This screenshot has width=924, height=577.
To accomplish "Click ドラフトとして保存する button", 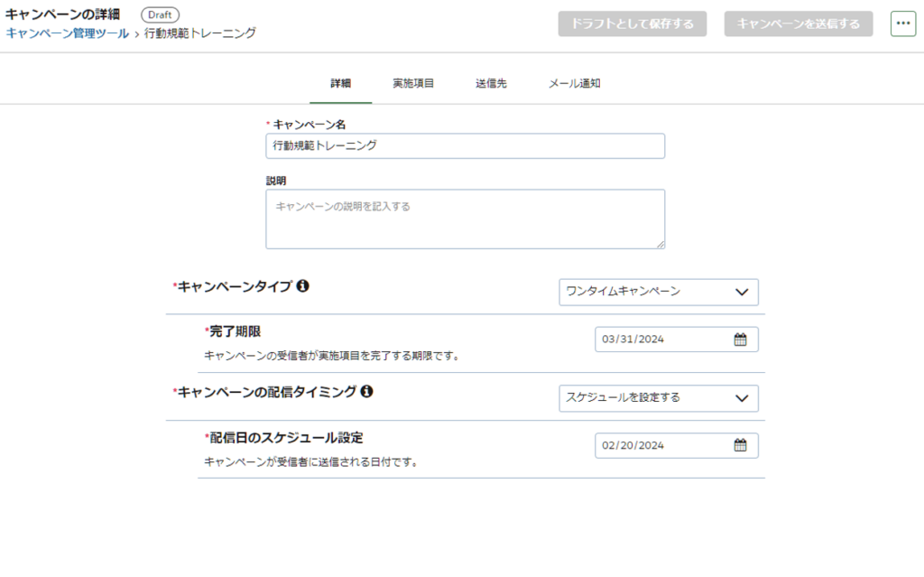I will tap(633, 23).
